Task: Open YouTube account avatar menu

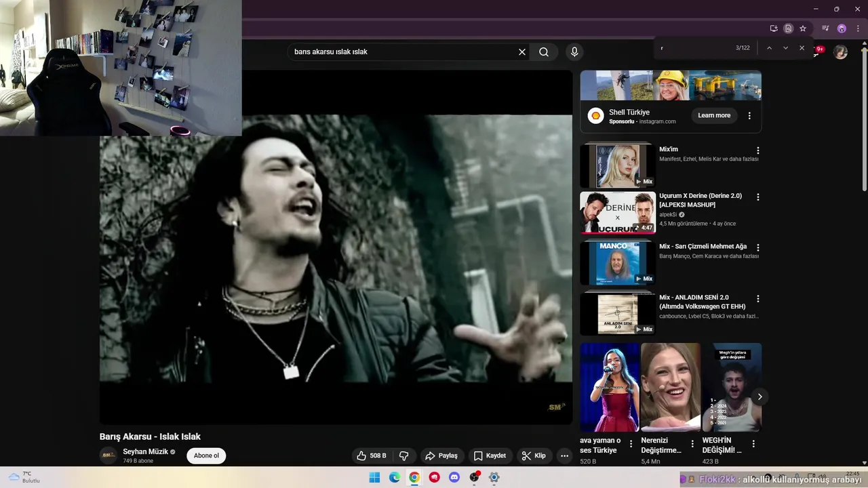Action: tap(840, 52)
